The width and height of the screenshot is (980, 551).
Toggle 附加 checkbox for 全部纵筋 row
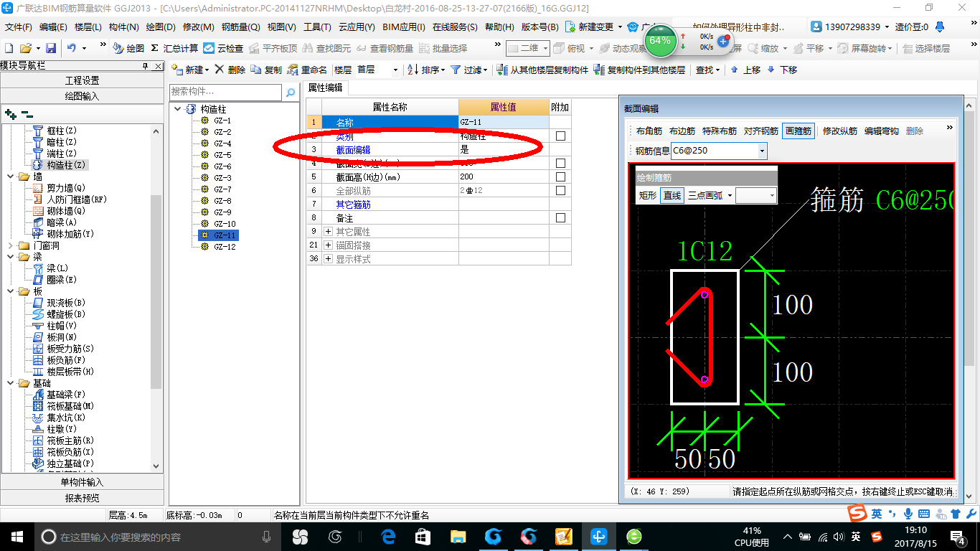(560, 191)
